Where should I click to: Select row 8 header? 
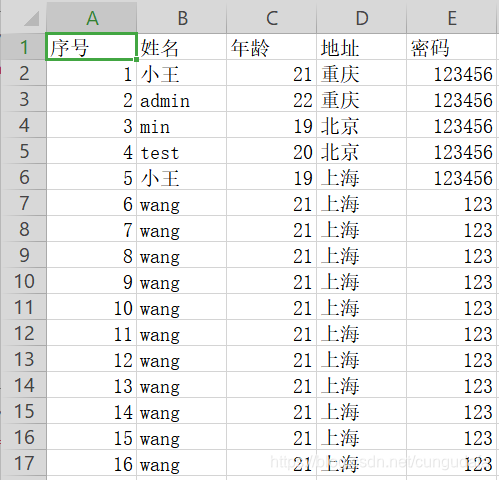[23, 229]
